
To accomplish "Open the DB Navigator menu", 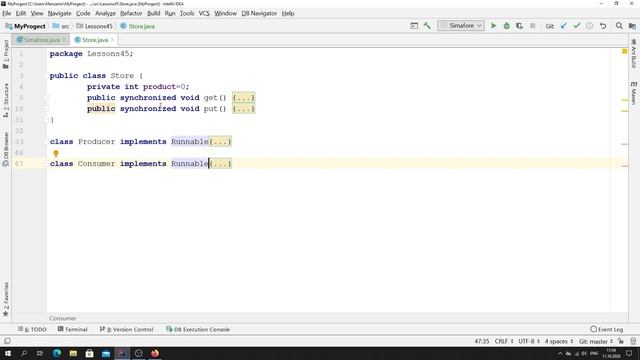I will point(259,13).
